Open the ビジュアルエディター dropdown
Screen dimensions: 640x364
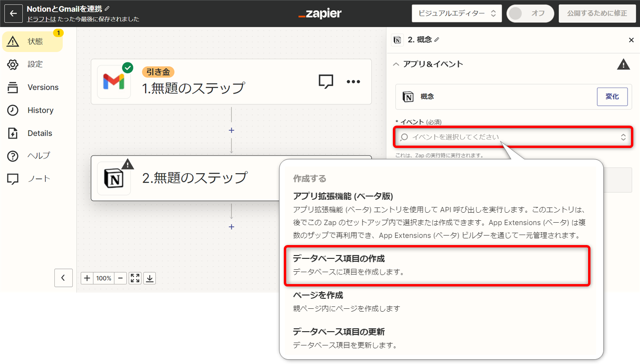(457, 13)
